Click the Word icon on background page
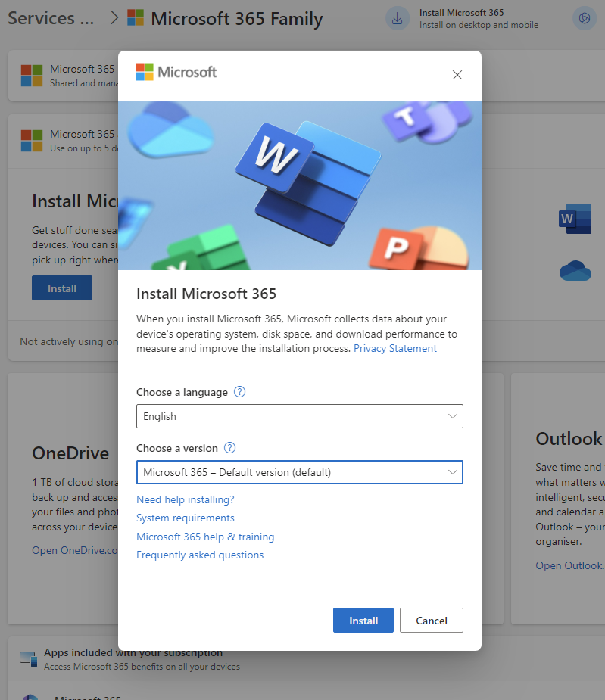This screenshot has width=605, height=700. [575, 219]
